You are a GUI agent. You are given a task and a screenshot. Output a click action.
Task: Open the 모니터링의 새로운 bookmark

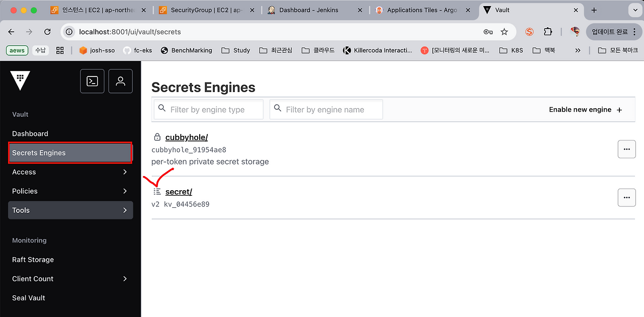click(455, 50)
